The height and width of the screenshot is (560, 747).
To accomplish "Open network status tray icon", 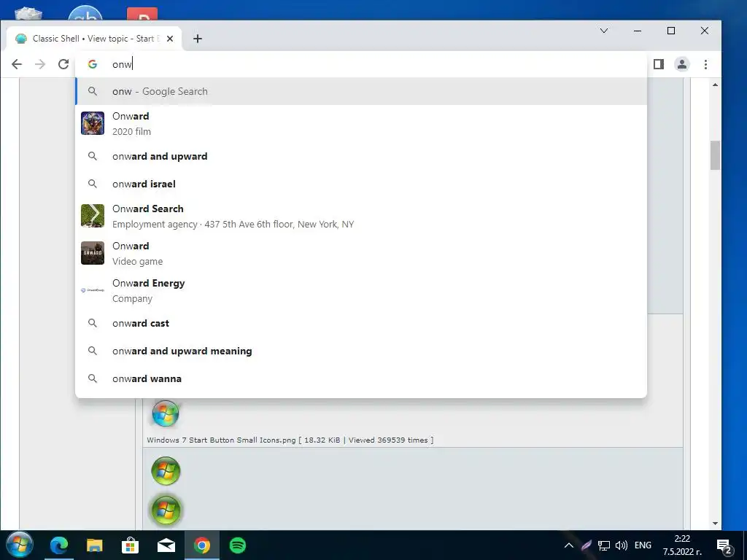I will click(604, 545).
